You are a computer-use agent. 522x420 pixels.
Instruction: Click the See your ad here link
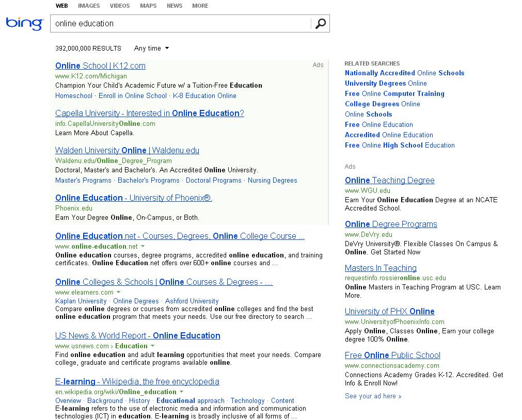point(373,396)
